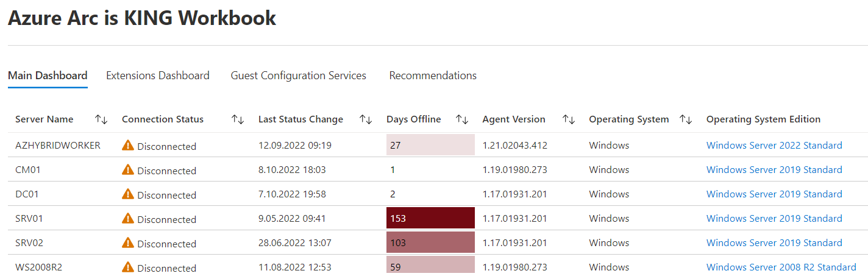This screenshot has width=868, height=279.
Task: Select the SRV01 server name cell
Action: coord(29,219)
